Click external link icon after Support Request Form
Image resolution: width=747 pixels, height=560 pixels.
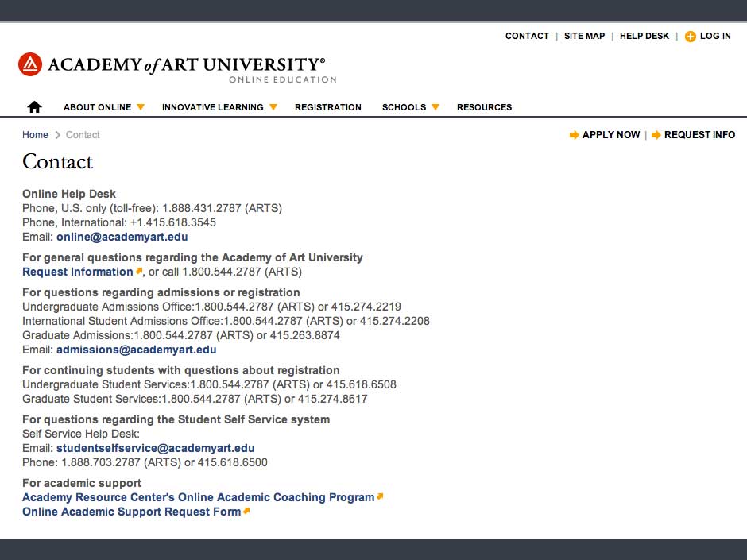246,511
